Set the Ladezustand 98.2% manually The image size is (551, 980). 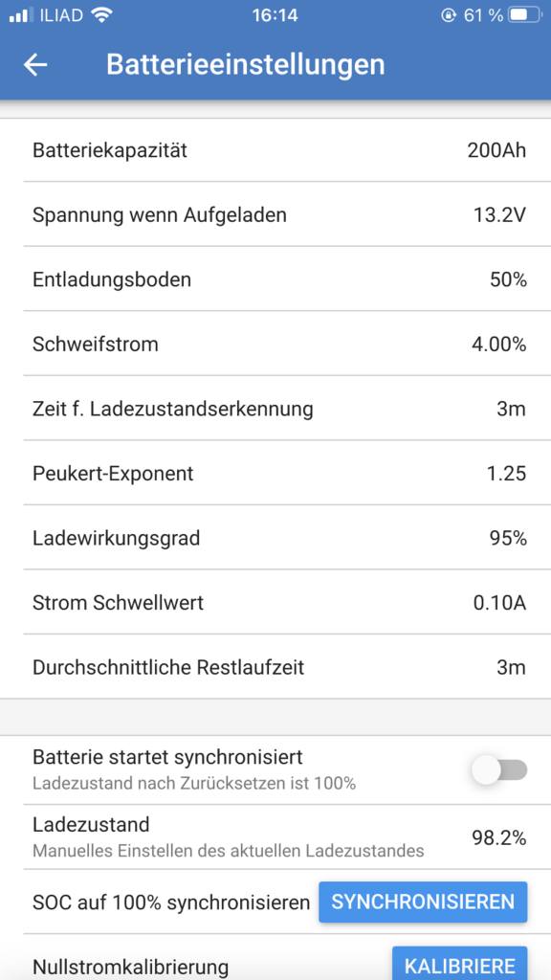(x=275, y=837)
